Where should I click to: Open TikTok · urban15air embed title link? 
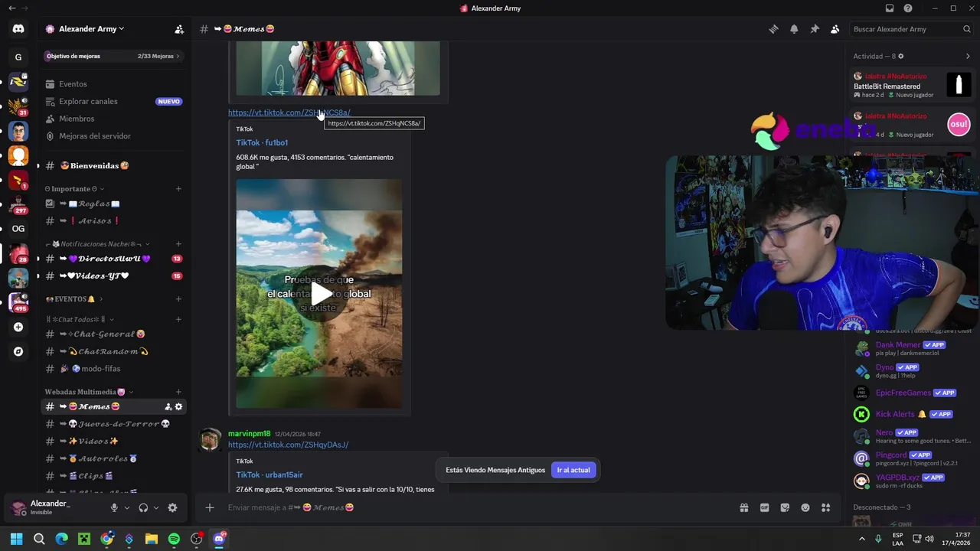click(269, 474)
